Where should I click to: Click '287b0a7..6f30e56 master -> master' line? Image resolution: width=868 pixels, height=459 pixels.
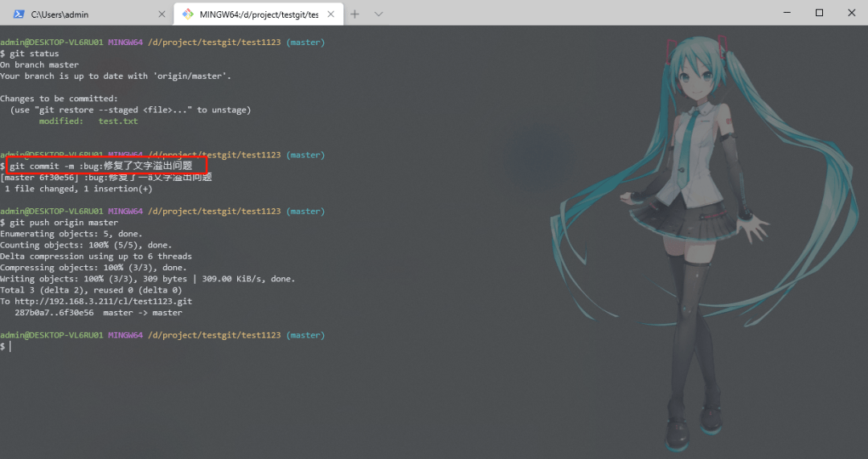coord(98,313)
